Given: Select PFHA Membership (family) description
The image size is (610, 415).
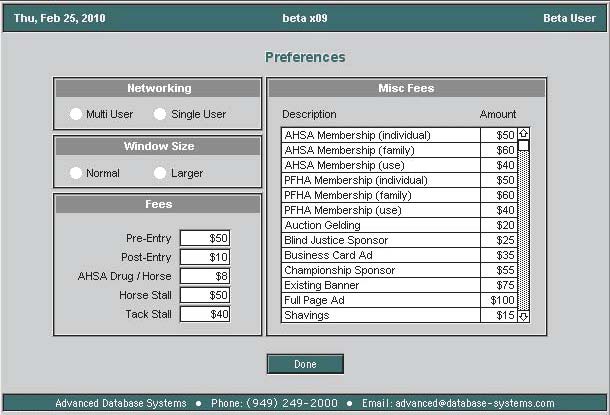Looking at the screenshot, I should (x=381, y=195).
